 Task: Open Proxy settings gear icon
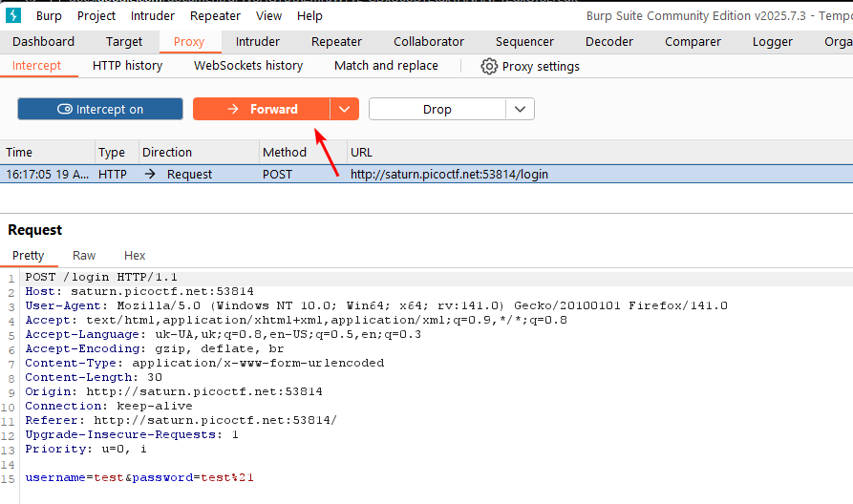pos(490,66)
